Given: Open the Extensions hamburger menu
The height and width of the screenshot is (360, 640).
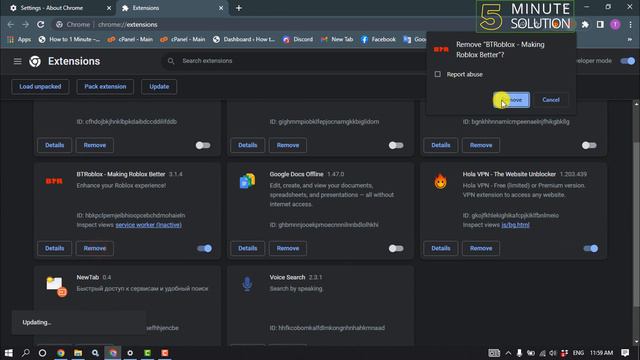Looking at the screenshot, I should pos(18,61).
